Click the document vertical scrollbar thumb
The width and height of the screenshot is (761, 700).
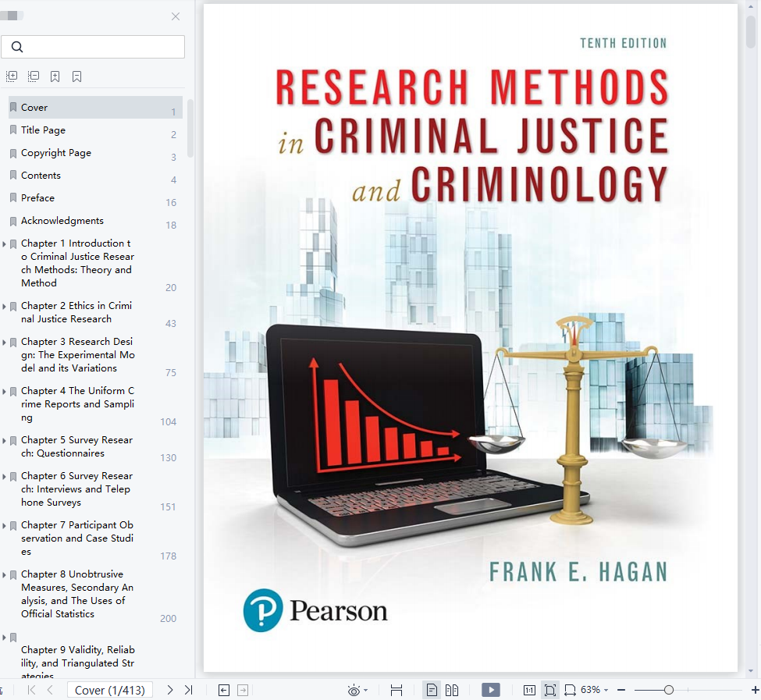click(752, 31)
